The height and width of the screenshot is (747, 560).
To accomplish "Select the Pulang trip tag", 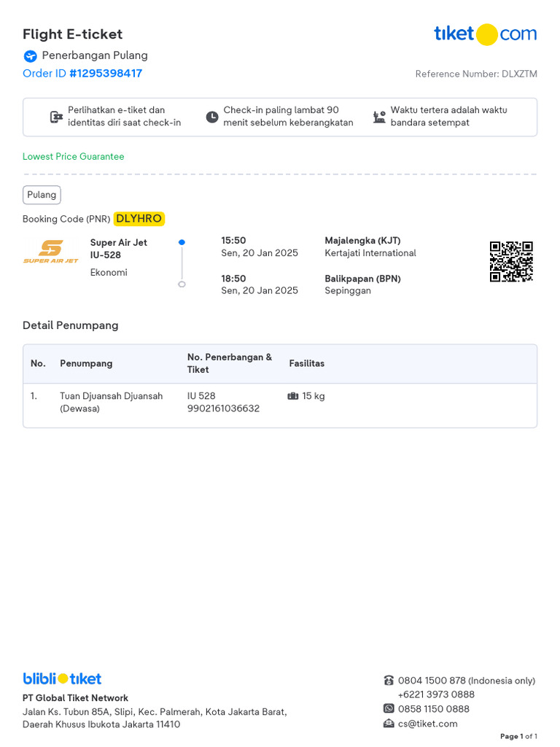I will tap(42, 195).
